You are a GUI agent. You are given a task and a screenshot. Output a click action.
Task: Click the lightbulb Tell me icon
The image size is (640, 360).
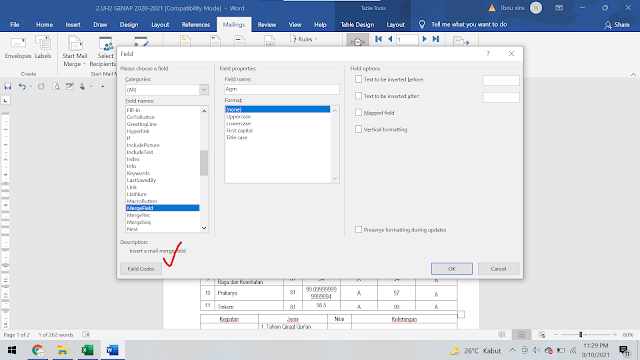422,24
